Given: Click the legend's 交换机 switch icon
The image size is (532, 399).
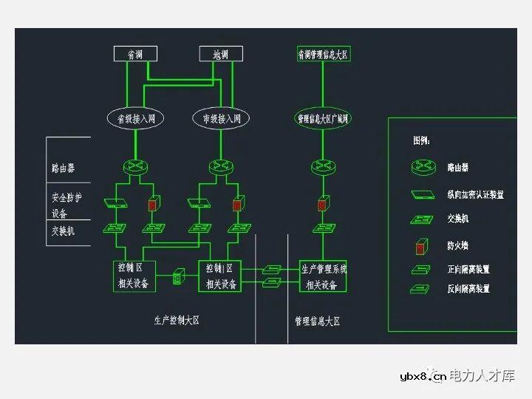Looking at the screenshot, I should (421, 219).
